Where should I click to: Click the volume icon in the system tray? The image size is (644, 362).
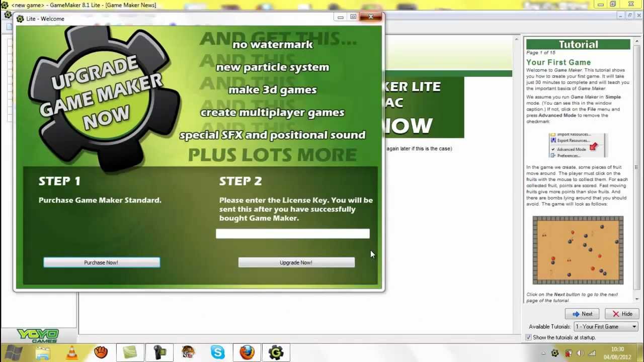tap(580, 353)
